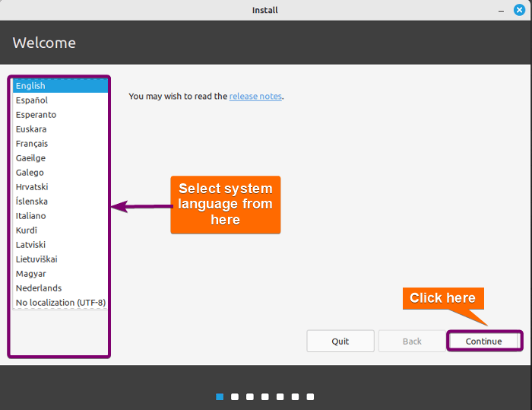The width and height of the screenshot is (532, 410).
Task: Choose No localization (UTF-8) option
Action: point(60,302)
